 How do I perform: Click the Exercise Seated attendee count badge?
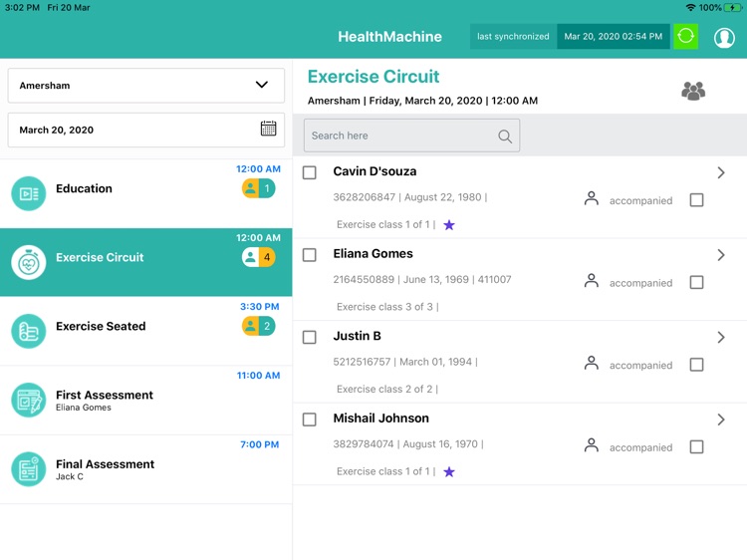[258, 326]
